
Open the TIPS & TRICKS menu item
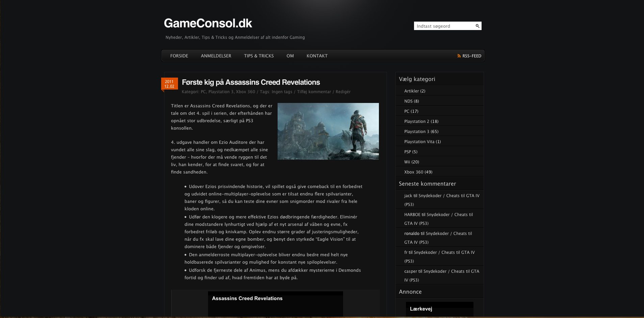click(x=259, y=56)
